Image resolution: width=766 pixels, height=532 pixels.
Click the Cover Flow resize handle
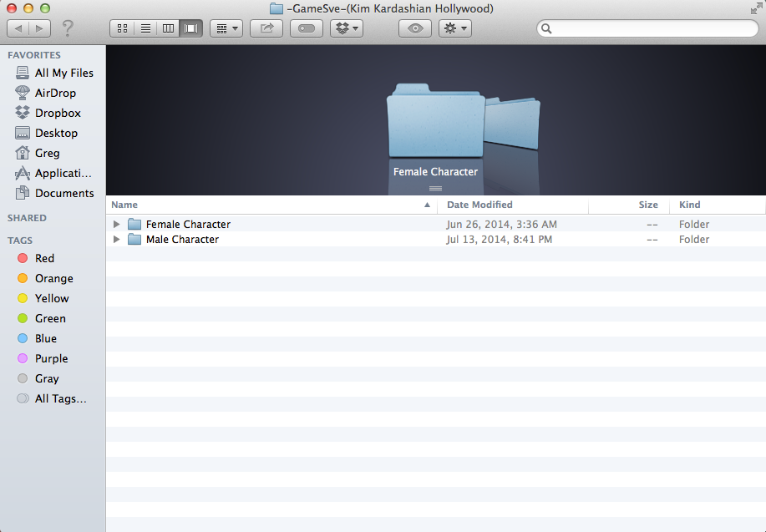435,189
